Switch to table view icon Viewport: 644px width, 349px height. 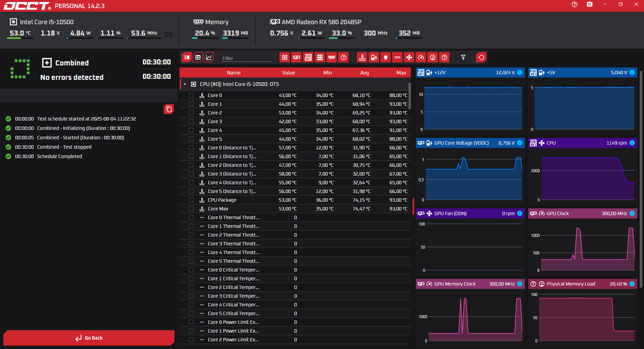(198, 57)
